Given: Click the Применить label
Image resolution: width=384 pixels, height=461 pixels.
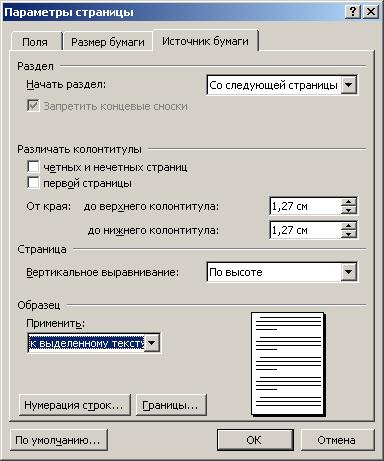Looking at the screenshot, I should [55, 323].
